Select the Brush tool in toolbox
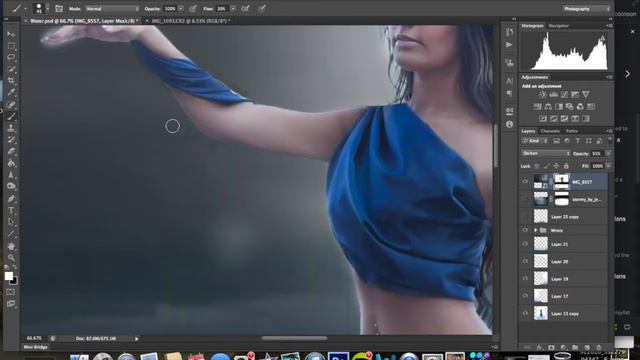Screen dimensions: 640x360 pos(11,116)
